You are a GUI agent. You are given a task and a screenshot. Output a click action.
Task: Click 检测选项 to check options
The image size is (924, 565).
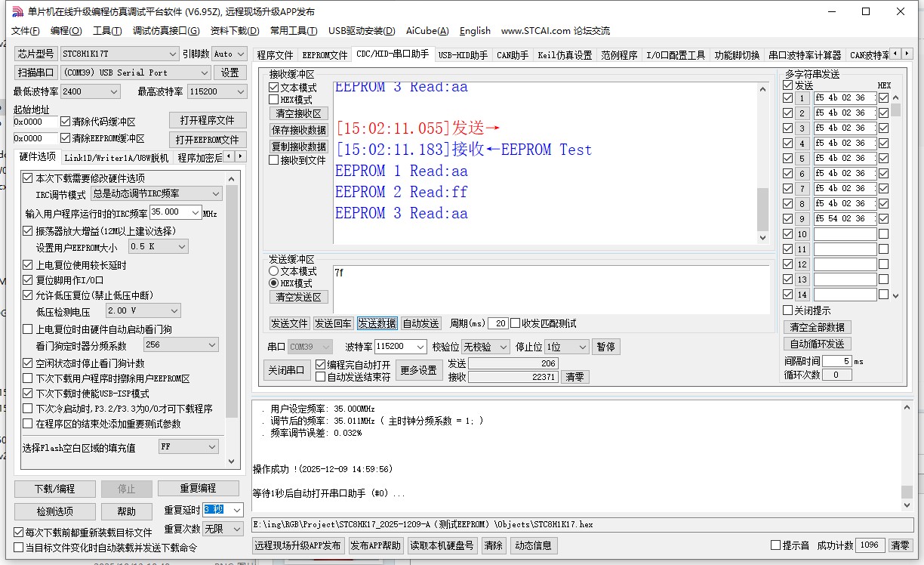tap(56, 511)
